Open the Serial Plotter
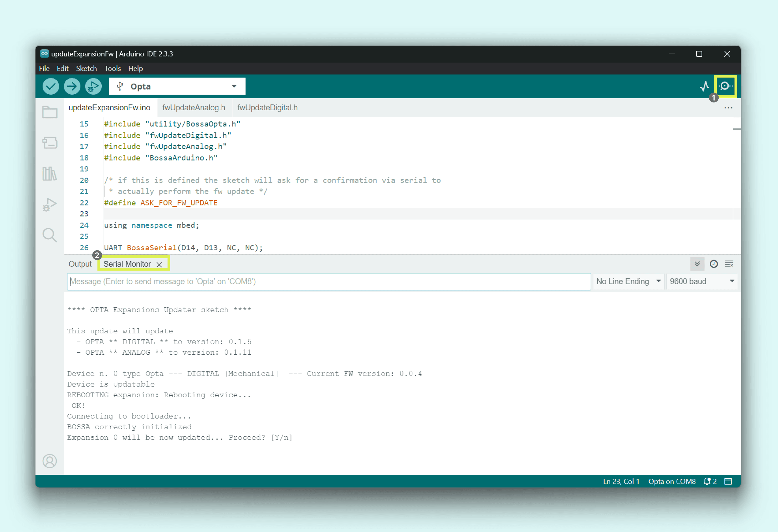 [x=704, y=86]
